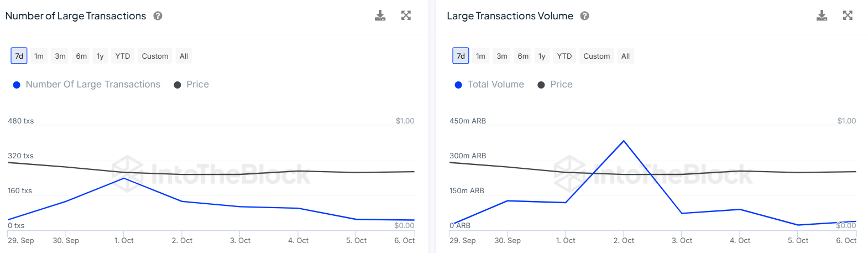Choose Custom range for transactions count chart
Image resolution: width=868 pixels, height=253 pixels.
tap(155, 56)
